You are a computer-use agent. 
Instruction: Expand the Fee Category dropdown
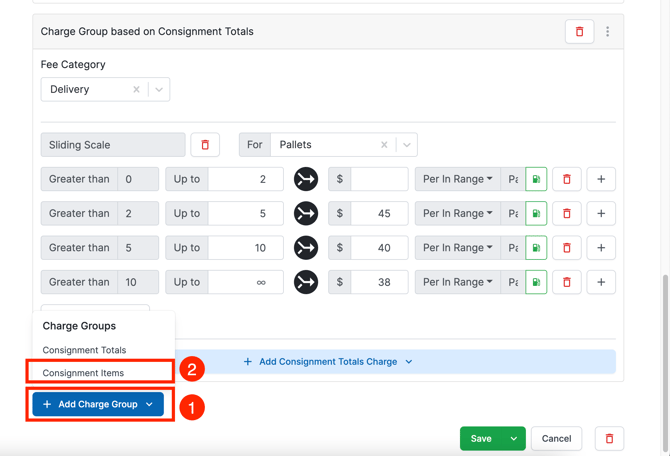[x=158, y=90]
